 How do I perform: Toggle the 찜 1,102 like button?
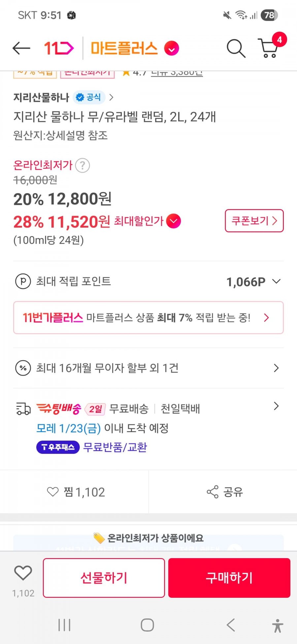pos(76,492)
